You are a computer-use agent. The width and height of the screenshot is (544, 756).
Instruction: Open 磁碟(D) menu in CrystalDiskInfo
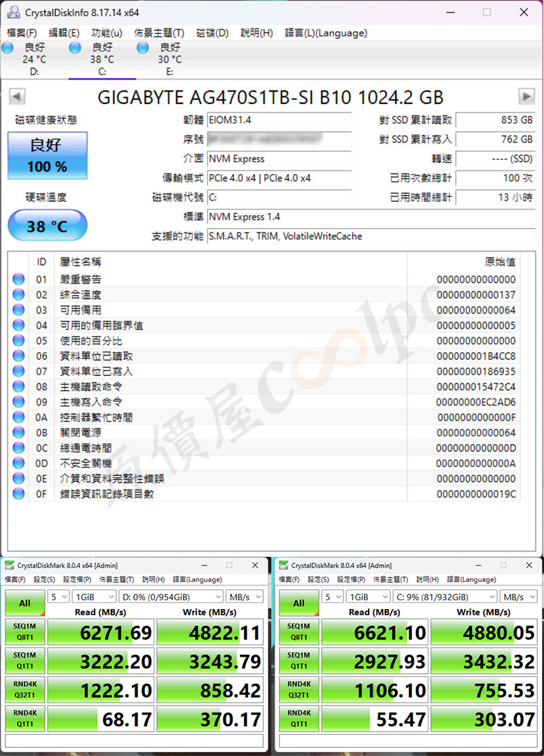coord(212,33)
